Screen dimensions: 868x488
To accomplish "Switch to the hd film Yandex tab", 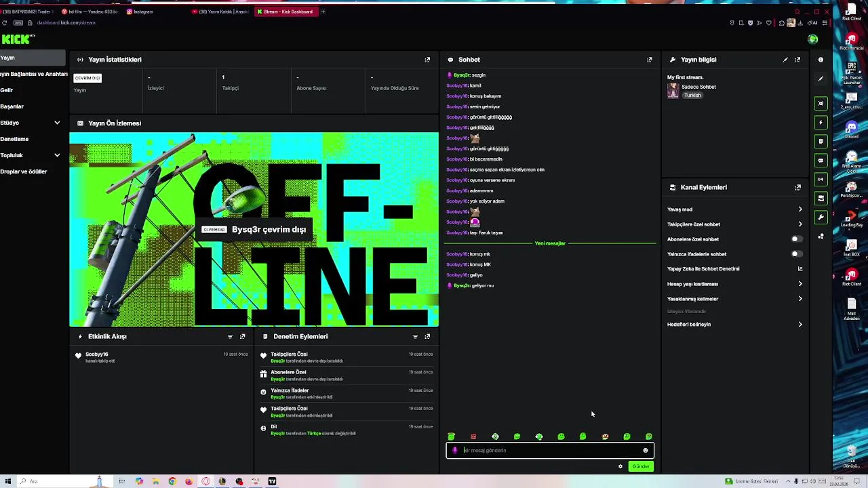I will click(88, 12).
